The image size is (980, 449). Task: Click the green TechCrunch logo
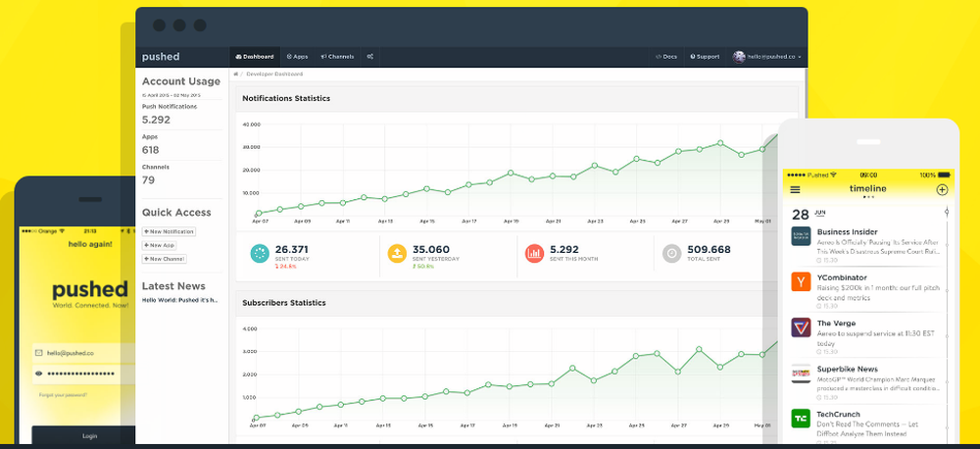pyautogui.click(x=802, y=419)
